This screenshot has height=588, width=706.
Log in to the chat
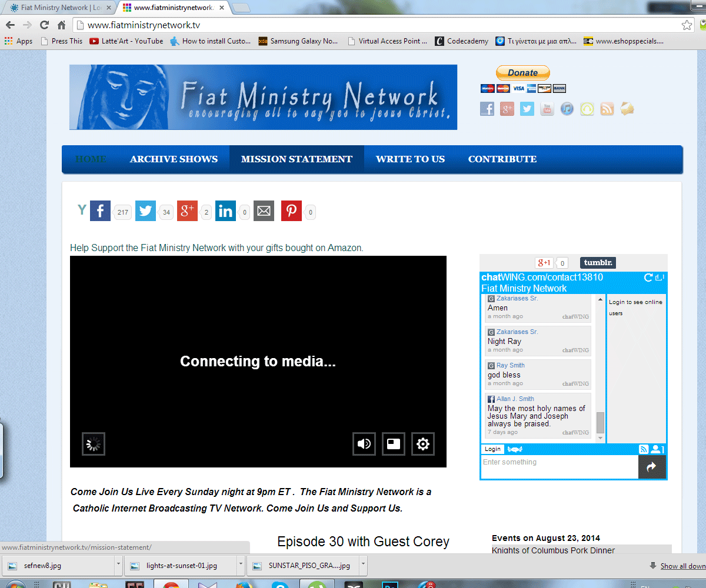493,449
